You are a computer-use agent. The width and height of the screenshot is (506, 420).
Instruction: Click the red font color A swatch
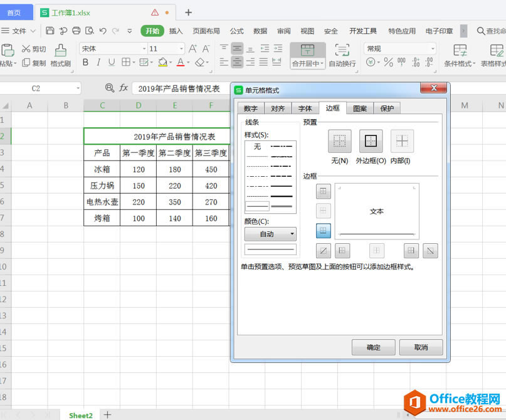[181, 62]
